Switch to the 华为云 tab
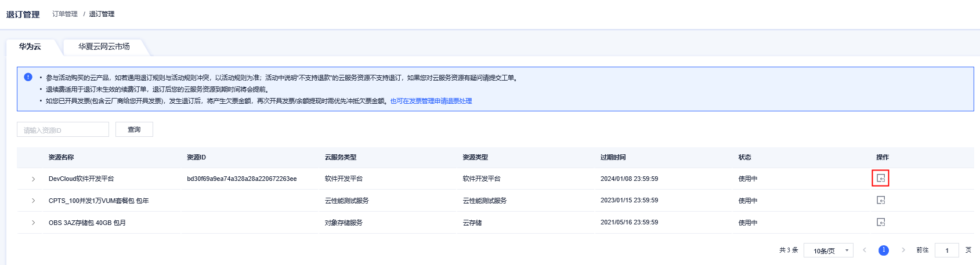980x265 pixels. tap(30, 46)
